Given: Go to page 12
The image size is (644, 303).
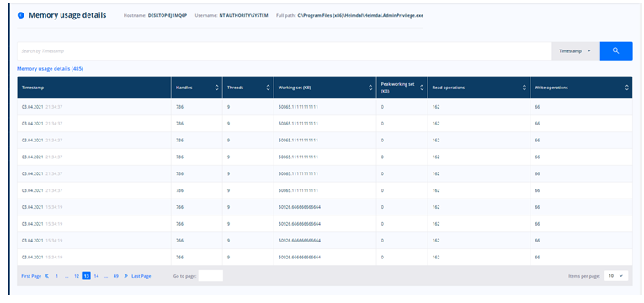Looking at the screenshot, I should (77, 276).
